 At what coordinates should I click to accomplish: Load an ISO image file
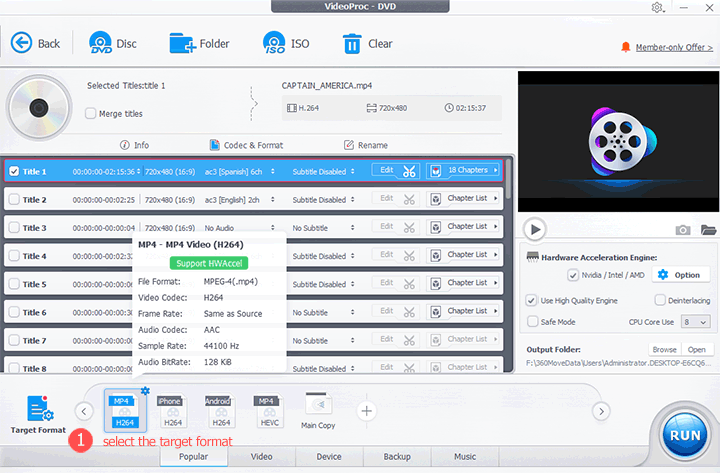point(274,43)
